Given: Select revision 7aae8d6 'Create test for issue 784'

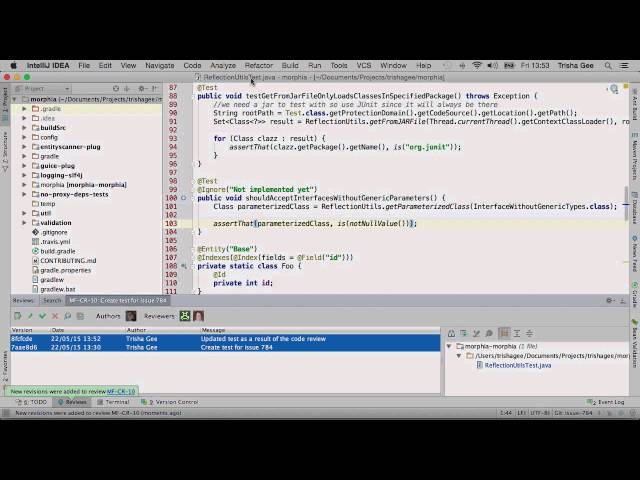Looking at the screenshot, I should click(225, 347).
